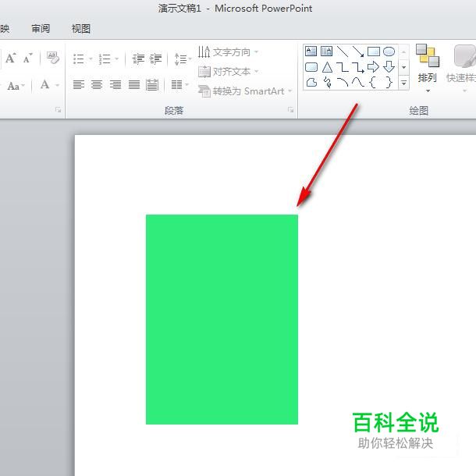Choose the left brace shape
The height and width of the screenshot is (476, 476).
[373, 82]
